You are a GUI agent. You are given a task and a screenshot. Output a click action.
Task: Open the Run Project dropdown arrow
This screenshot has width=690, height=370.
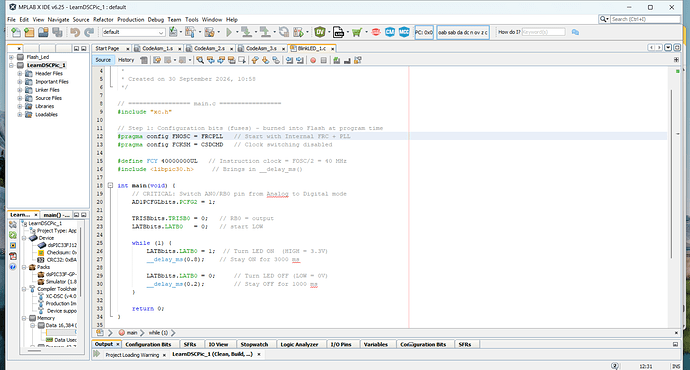coord(236,32)
